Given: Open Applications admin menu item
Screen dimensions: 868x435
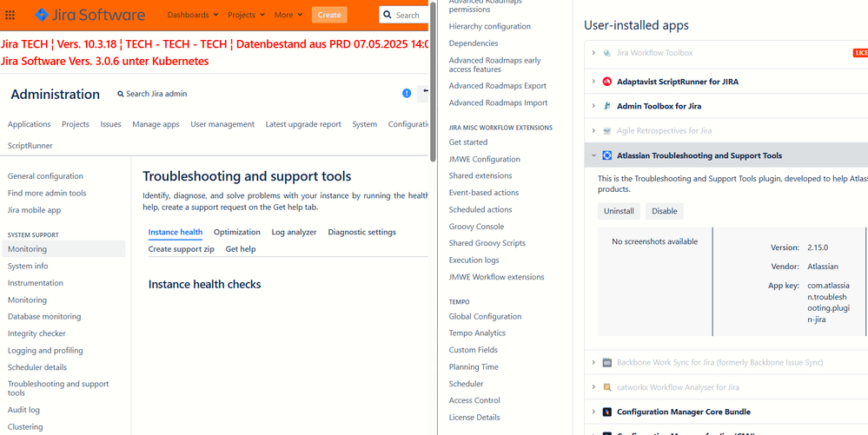Looking at the screenshot, I should tap(29, 124).
